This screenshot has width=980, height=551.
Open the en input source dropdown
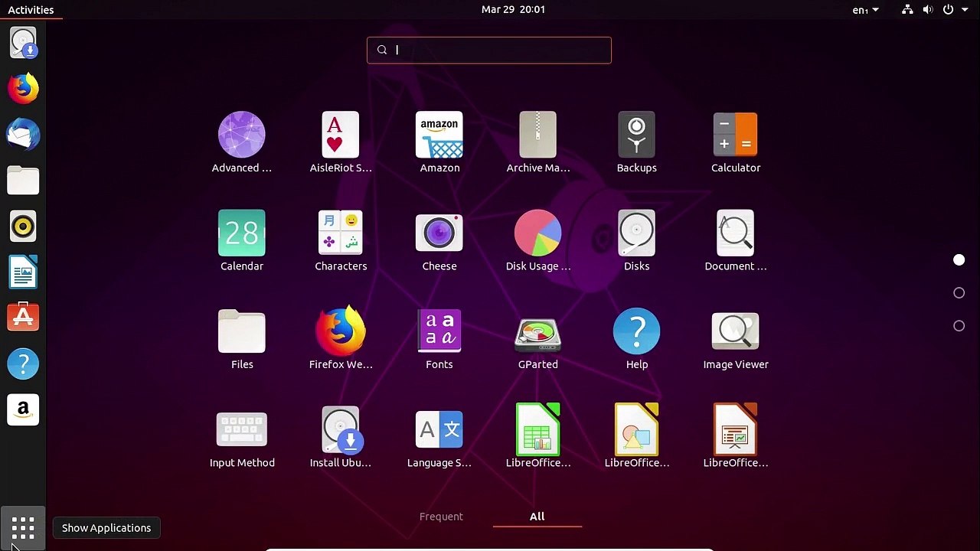pos(866,10)
